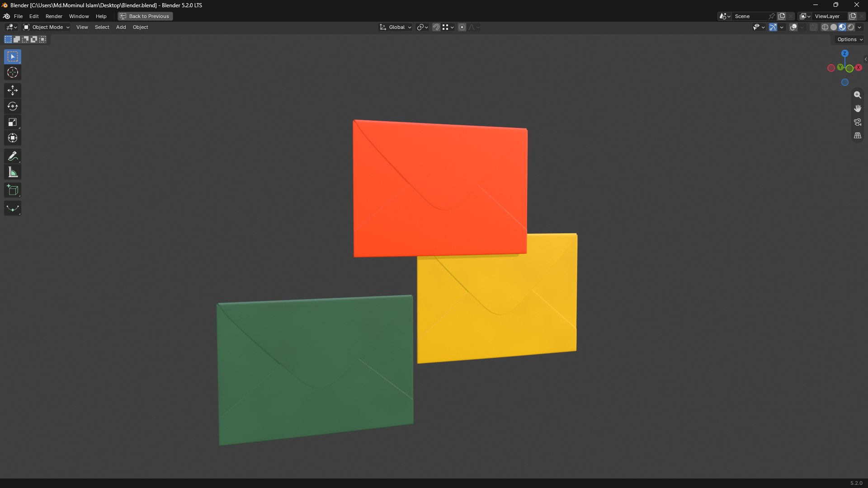Toggle Show Overlays button
This screenshot has height=488, width=868.
click(793, 28)
